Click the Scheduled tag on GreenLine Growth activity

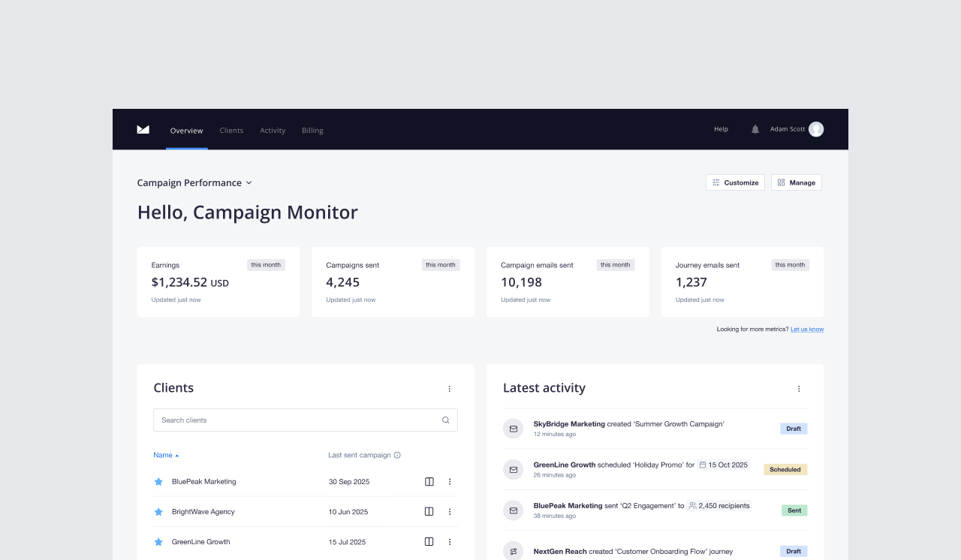click(x=785, y=469)
